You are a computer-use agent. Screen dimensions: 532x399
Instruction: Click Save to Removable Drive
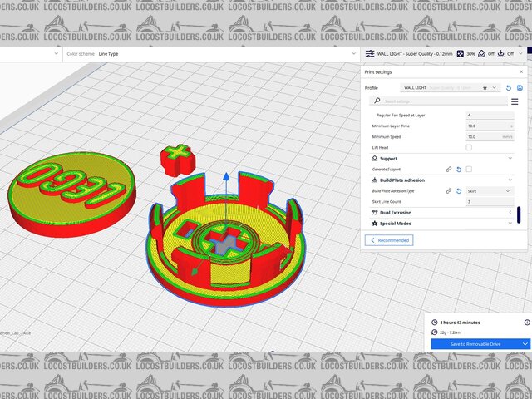[474, 343]
